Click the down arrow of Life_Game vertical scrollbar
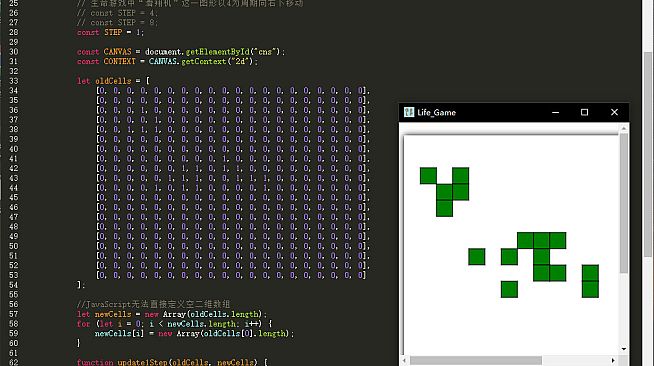 [x=624, y=348]
